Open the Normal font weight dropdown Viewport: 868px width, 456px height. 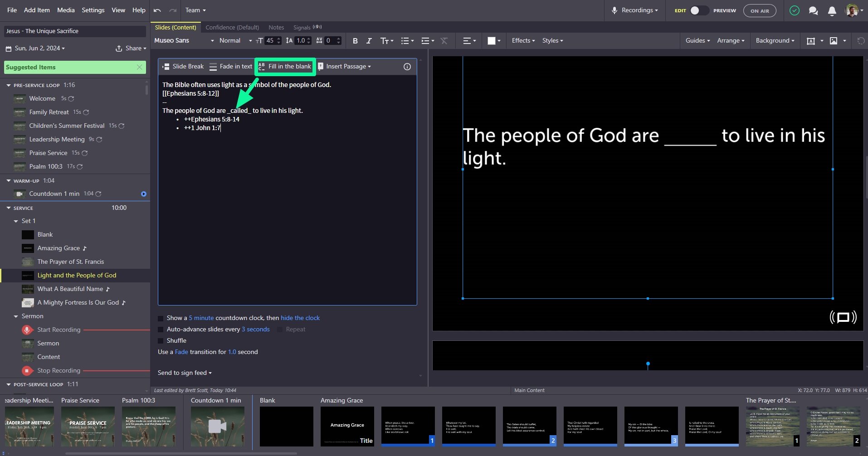235,41
